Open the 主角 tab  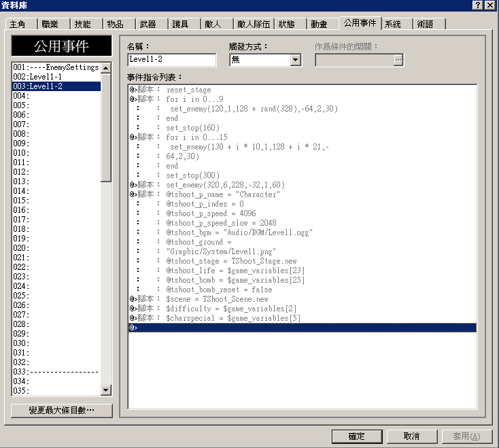coord(20,24)
